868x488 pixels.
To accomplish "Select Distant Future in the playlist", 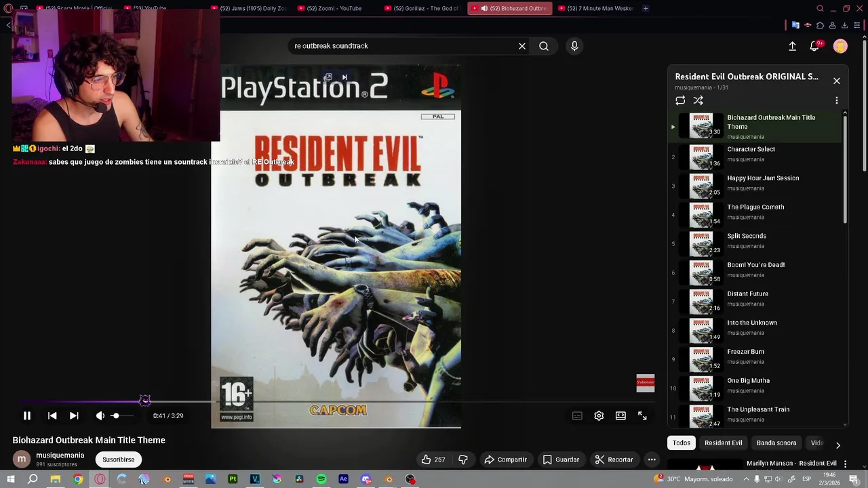I will coord(755,302).
